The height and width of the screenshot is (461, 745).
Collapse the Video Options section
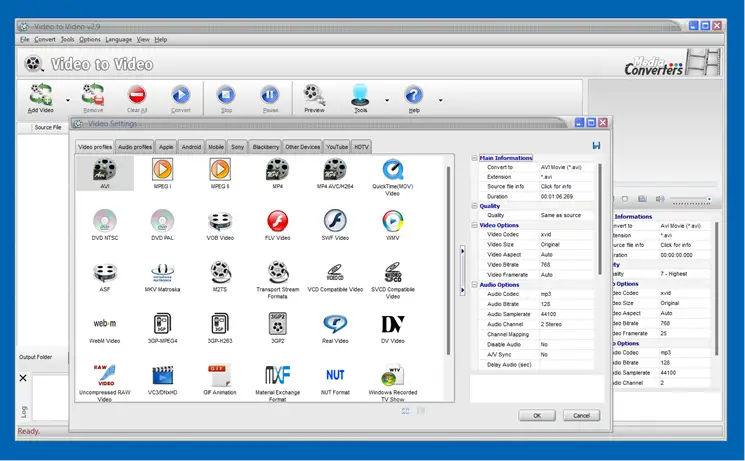pos(474,225)
